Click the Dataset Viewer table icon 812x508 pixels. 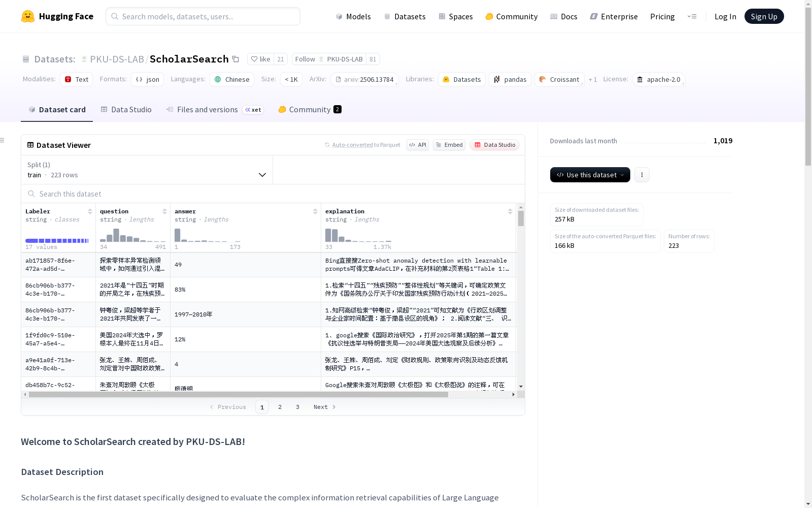click(x=30, y=145)
